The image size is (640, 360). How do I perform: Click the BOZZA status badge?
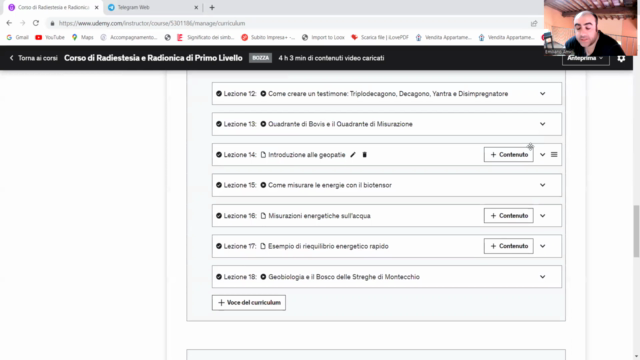pos(260,58)
